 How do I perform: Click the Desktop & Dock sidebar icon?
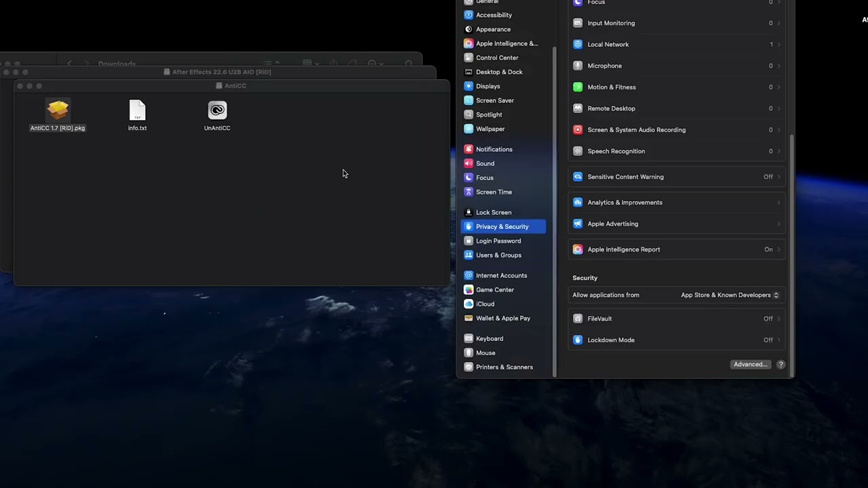[469, 72]
